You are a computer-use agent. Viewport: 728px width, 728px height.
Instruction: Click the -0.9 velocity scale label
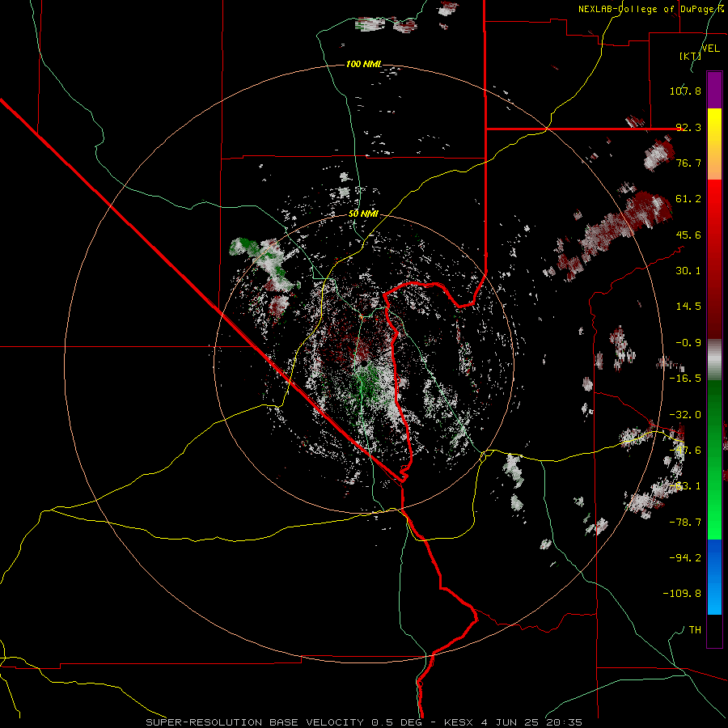tap(688, 343)
